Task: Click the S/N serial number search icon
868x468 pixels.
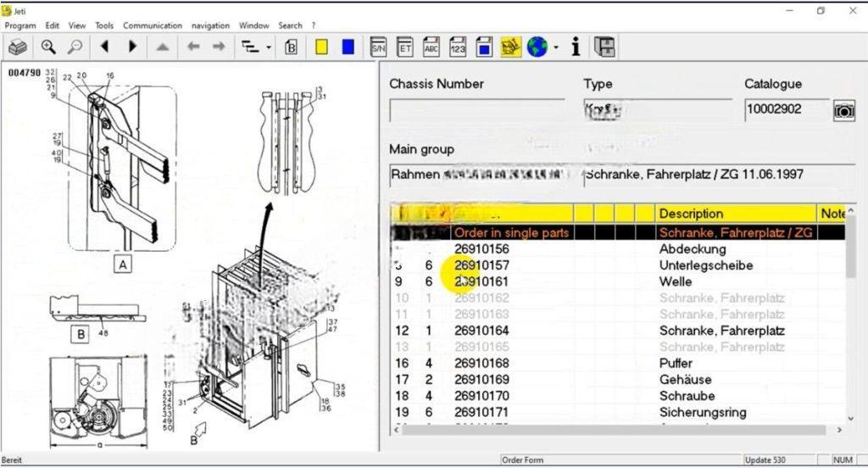Action: click(x=379, y=47)
